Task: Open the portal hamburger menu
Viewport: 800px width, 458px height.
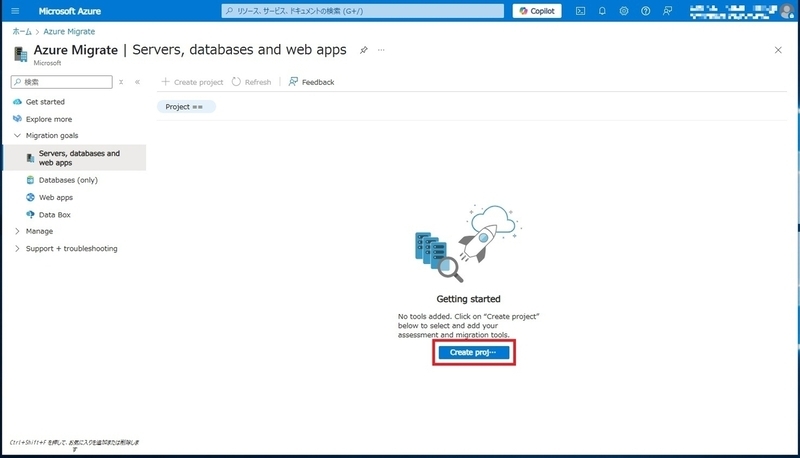Action: tap(15, 11)
